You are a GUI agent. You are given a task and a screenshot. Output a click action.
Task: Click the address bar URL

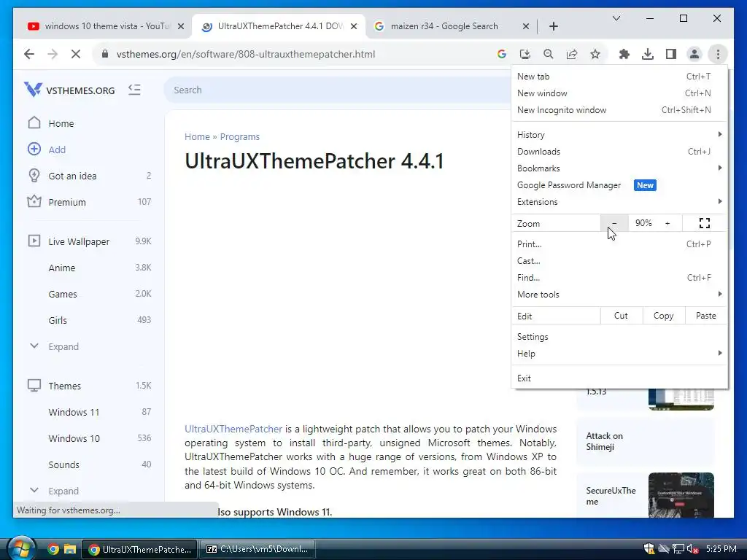coord(245,54)
